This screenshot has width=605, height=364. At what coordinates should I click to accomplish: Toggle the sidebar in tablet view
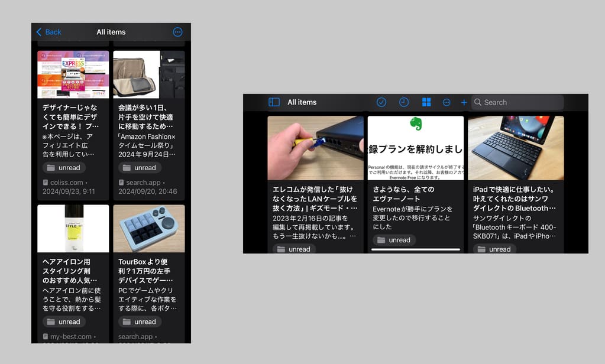[x=274, y=102]
